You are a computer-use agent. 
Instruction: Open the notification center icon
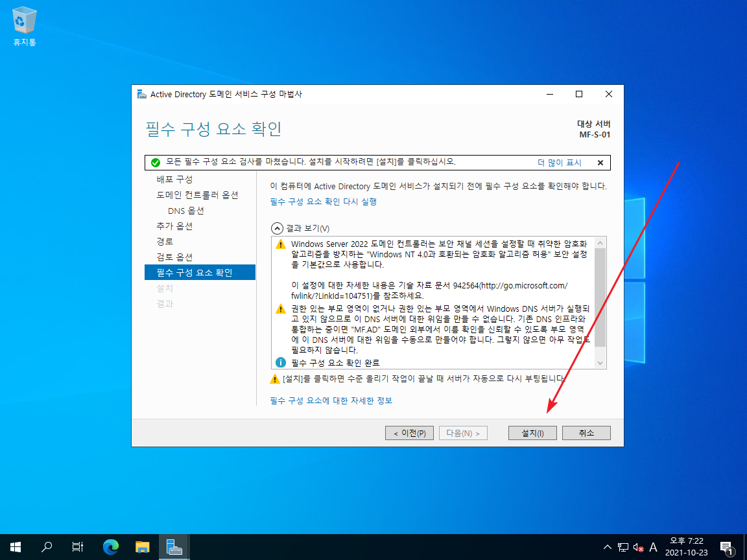tap(726, 548)
